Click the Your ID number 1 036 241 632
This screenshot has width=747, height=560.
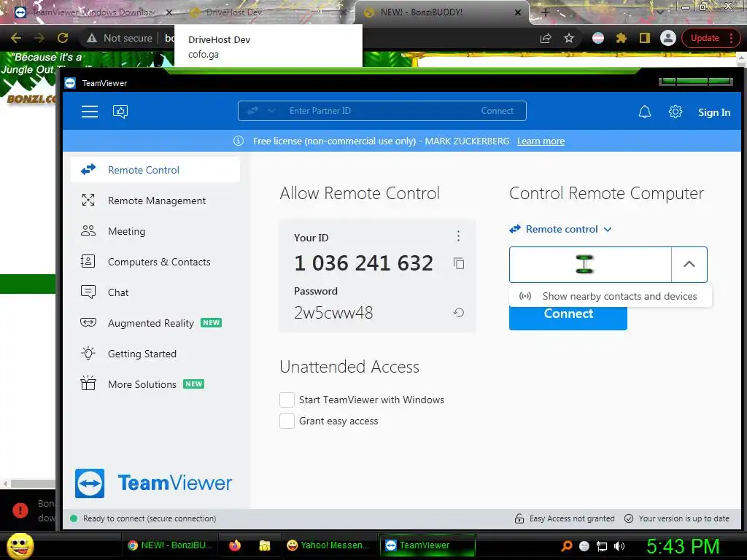[363, 263]
